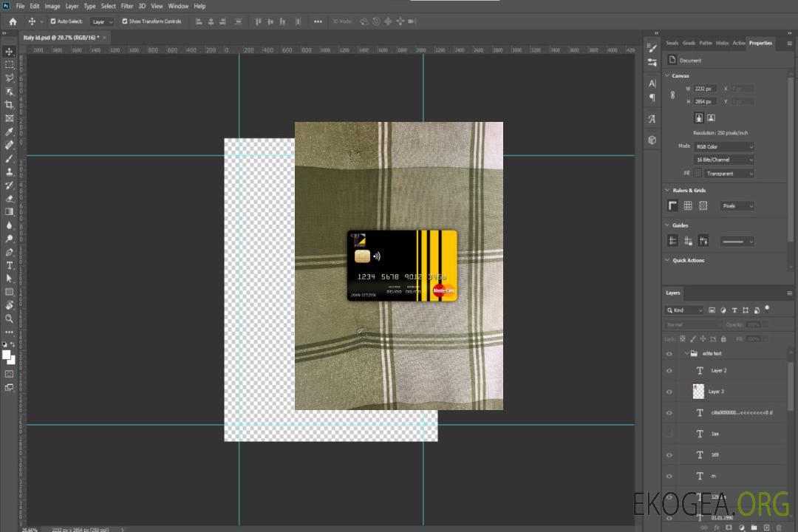Open the 3D panel icon

point(652,140)
